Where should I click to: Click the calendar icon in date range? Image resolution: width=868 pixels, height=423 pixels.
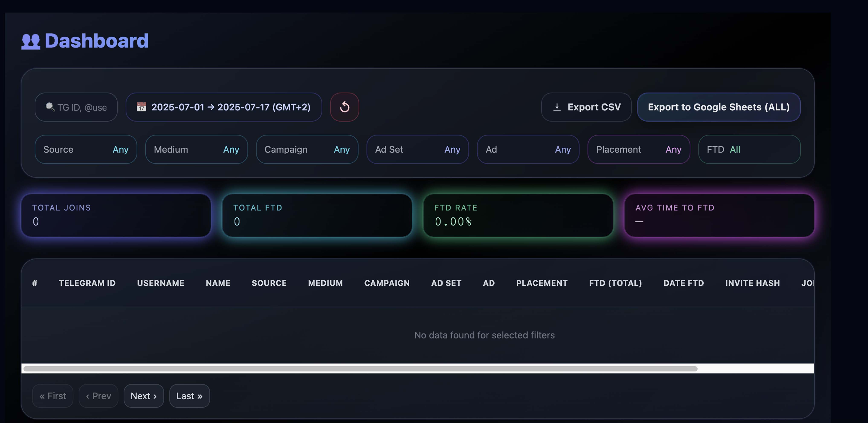(x=141, y=107)
